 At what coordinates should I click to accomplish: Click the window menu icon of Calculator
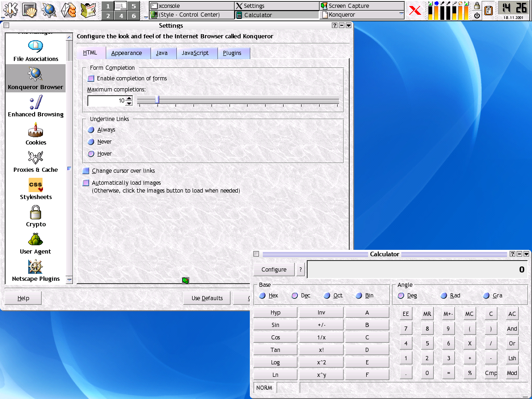256,254
